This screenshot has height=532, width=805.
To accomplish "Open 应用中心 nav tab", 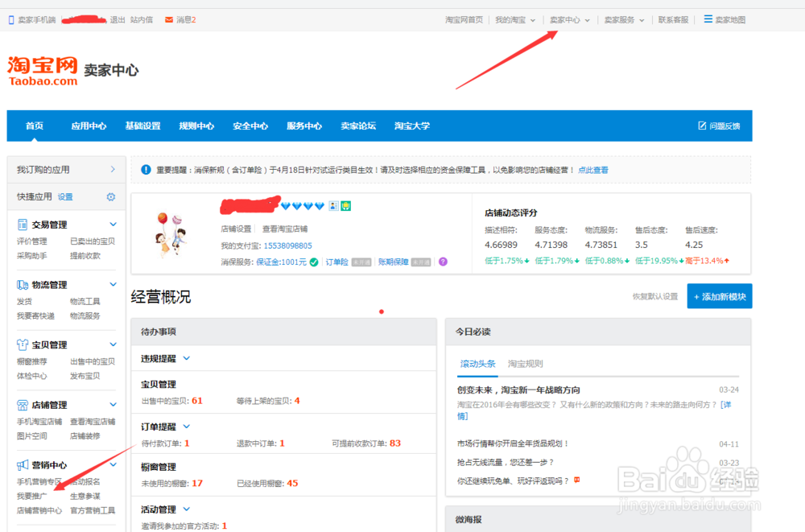I will point(89,126).
